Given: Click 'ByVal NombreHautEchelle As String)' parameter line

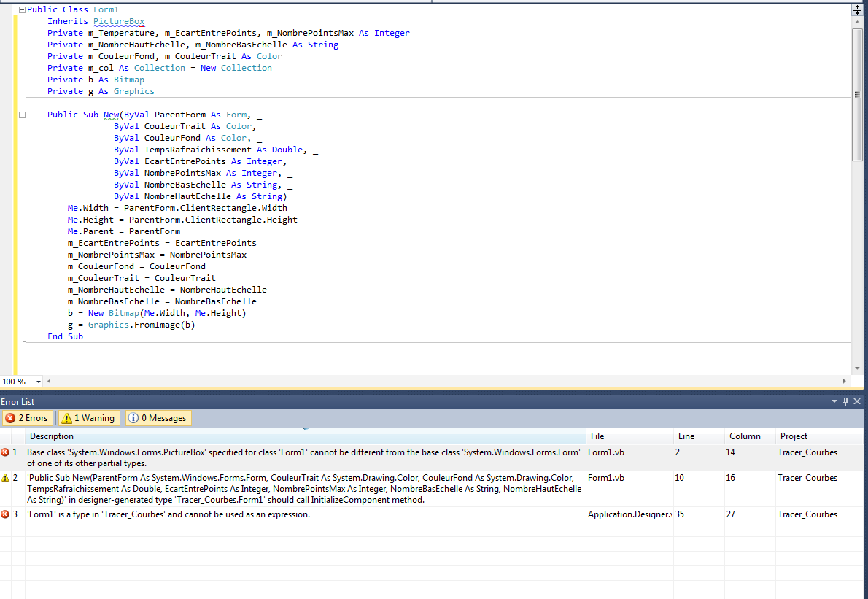Looking at the screenshot, I should (x=201, y=196).
